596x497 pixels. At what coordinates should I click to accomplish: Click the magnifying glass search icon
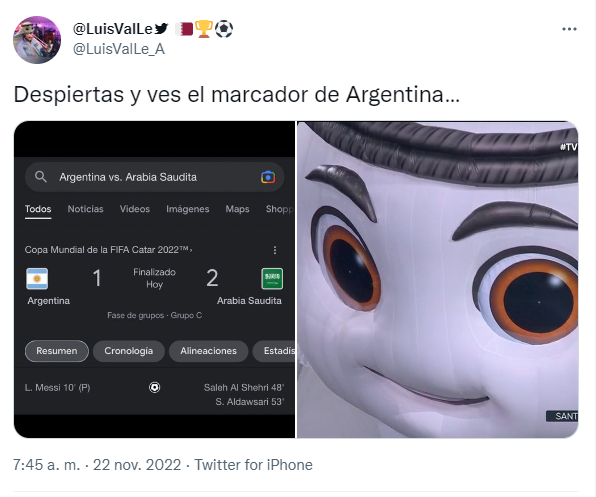(41, 177)
